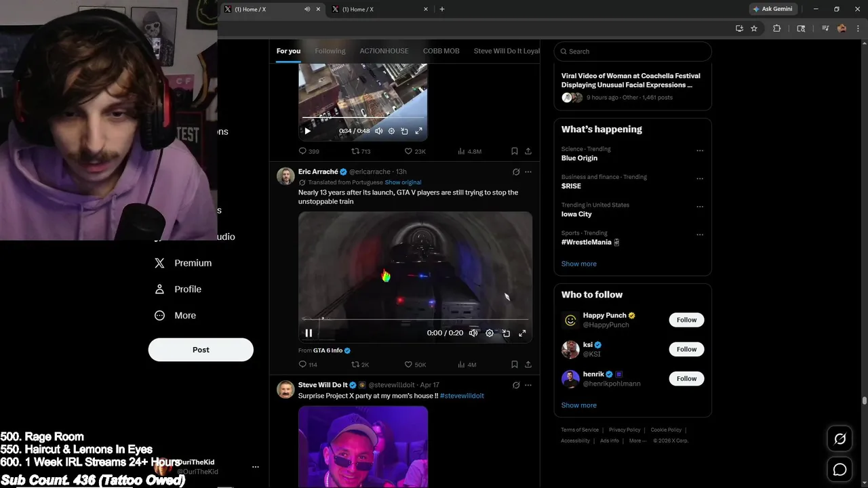Switch to the For you tab
The image size is (868, 488).
coord(288,51)
